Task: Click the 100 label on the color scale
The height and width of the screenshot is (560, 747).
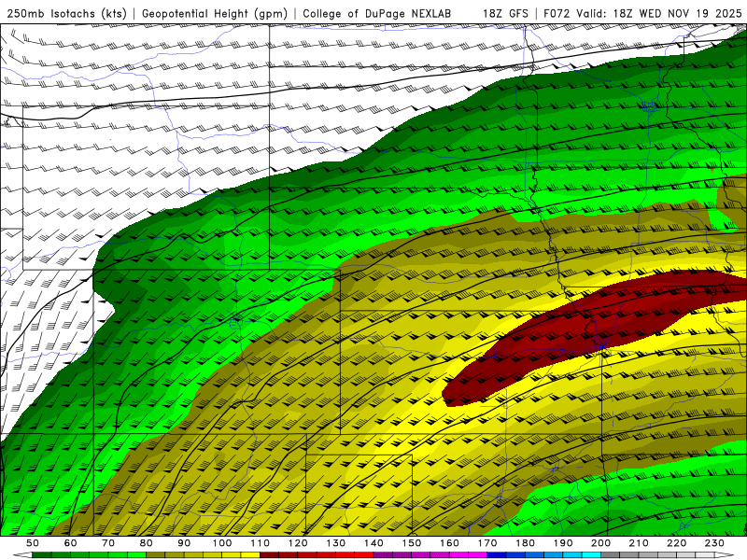Action: point(222,543)
